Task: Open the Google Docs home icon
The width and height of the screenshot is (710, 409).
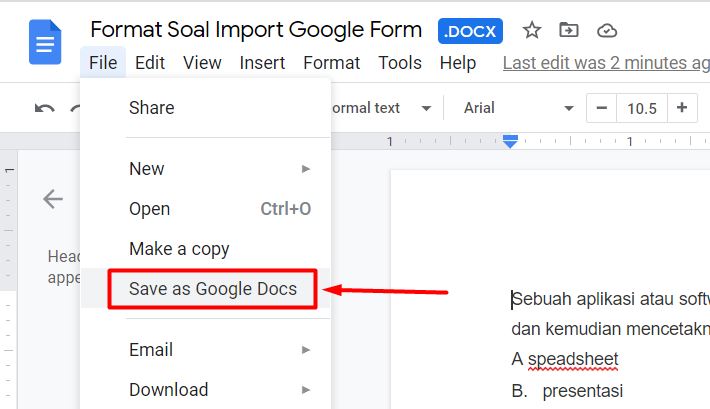Action: pyautogui.click(x=45, y=42)
